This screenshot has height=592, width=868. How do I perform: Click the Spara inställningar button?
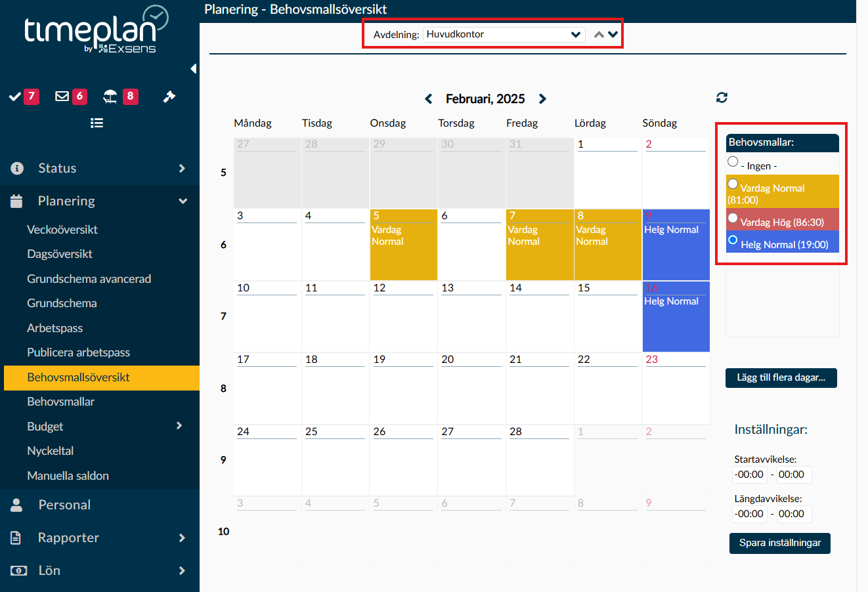click(x=780, y=543)
